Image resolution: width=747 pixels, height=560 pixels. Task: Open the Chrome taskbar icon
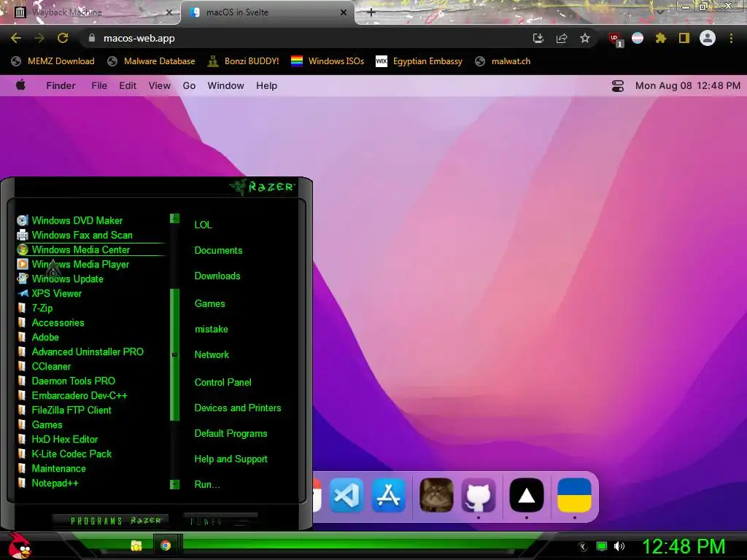(166, 545)
